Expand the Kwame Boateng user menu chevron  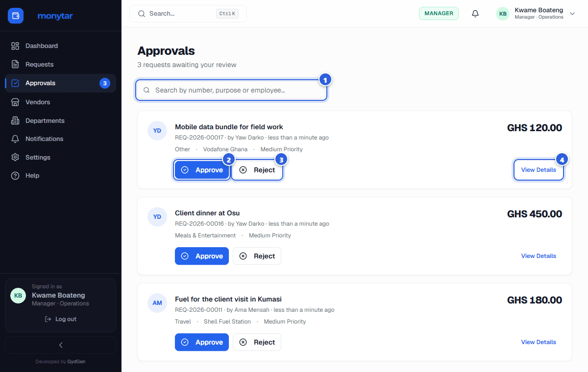[572, 14]
